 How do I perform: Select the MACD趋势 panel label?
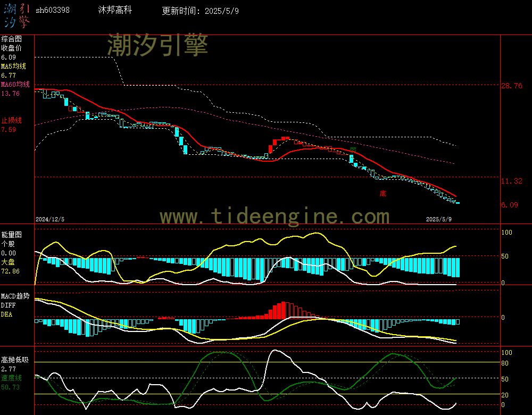[15, 296]
